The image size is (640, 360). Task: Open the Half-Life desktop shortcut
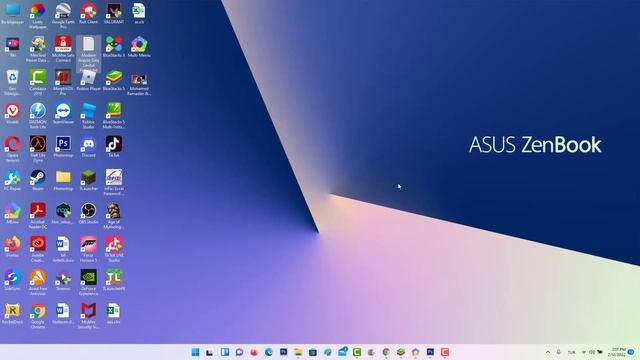pos(38,149)
